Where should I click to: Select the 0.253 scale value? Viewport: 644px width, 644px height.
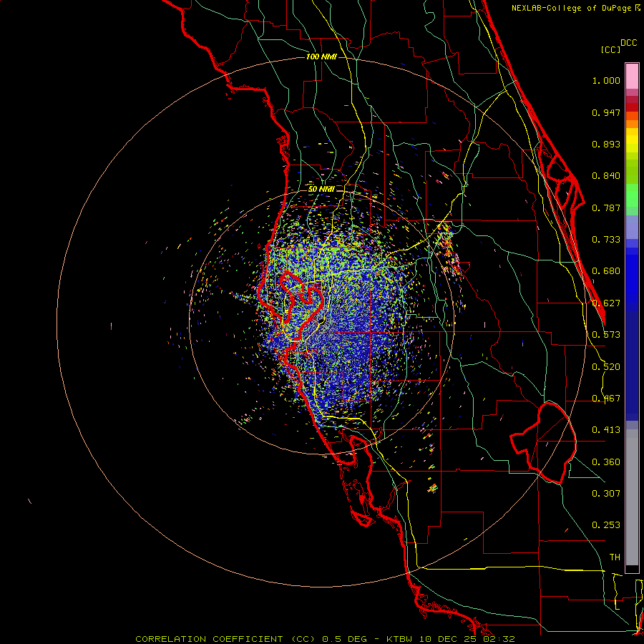[606, 525]
